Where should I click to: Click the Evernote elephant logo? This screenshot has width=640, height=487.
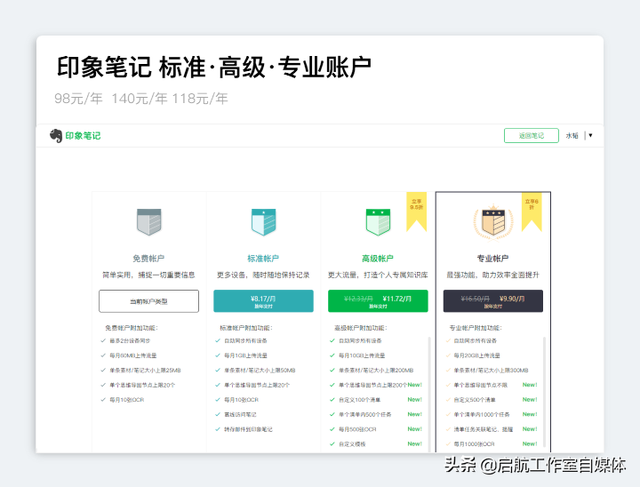click(57, 136)
